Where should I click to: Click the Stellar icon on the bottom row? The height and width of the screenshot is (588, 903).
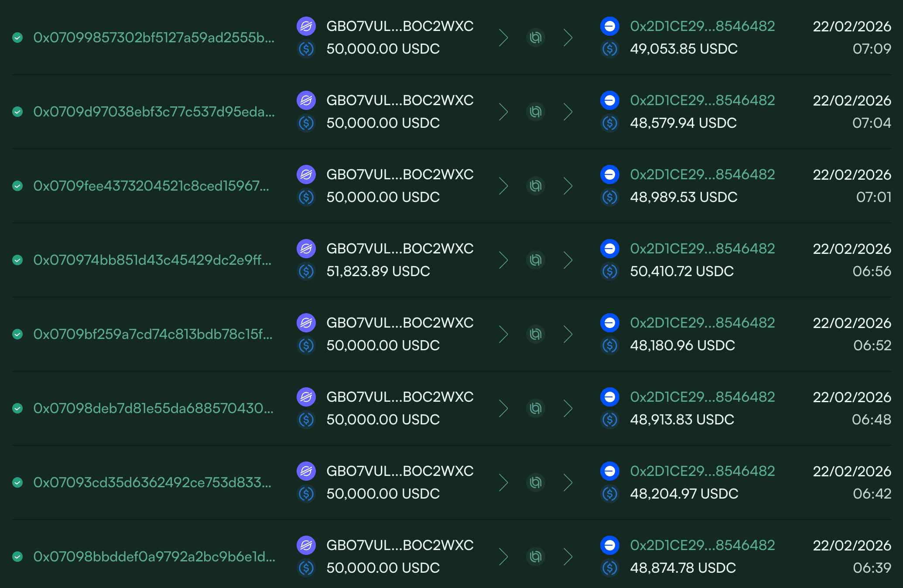[307, 545]
